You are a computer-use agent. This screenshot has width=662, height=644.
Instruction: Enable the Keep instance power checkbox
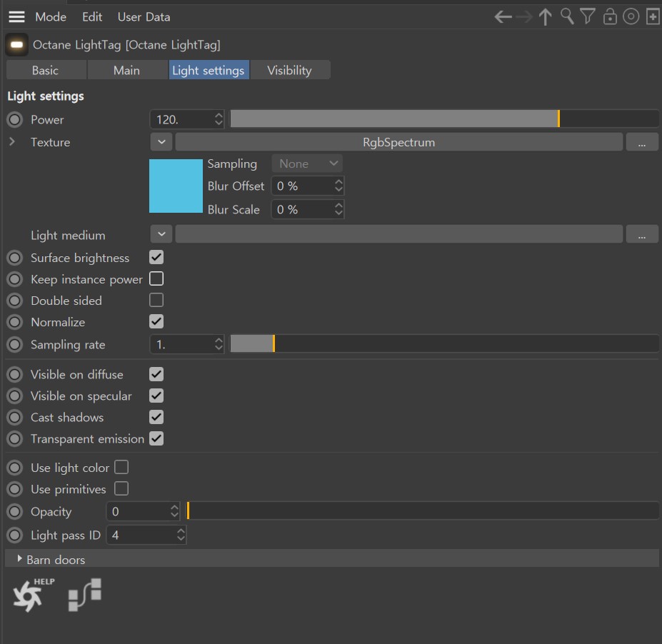click(156, 279)
